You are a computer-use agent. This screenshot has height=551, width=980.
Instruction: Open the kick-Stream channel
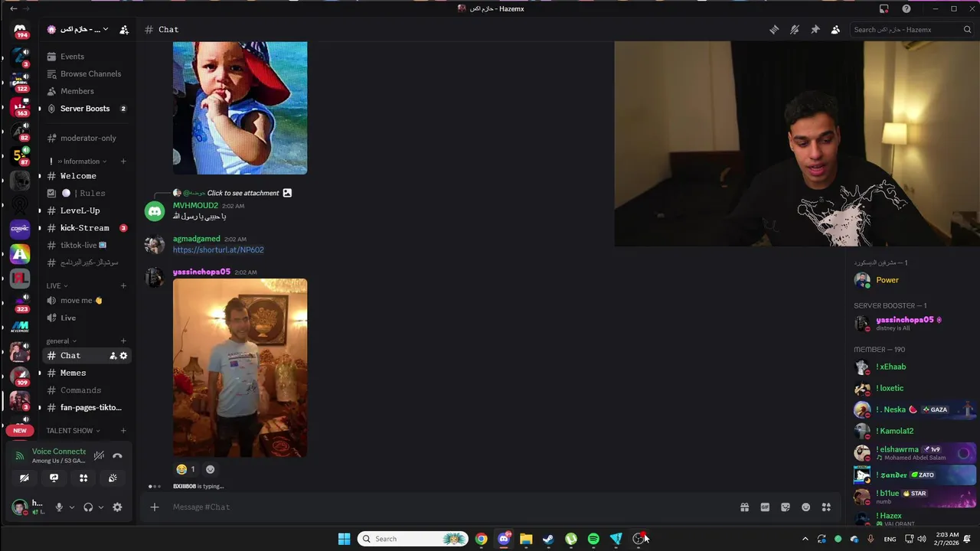pyautogui.click(x=86, y=228)
